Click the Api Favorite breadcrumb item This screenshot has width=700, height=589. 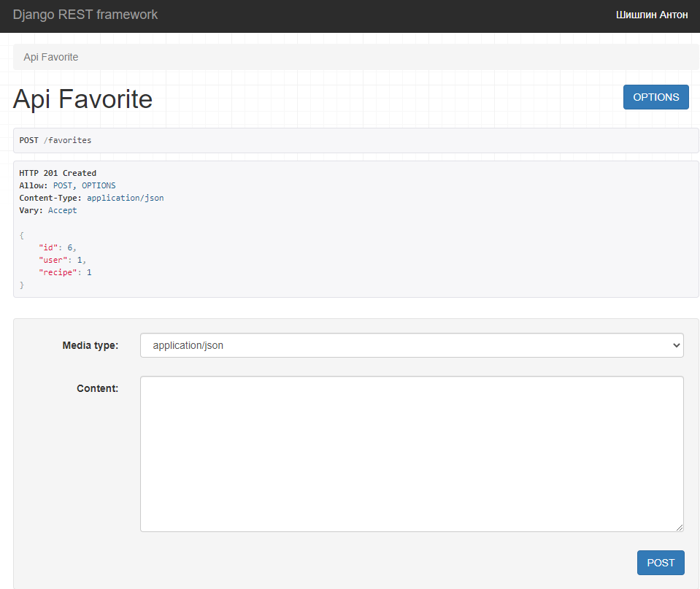click(50, 57)
